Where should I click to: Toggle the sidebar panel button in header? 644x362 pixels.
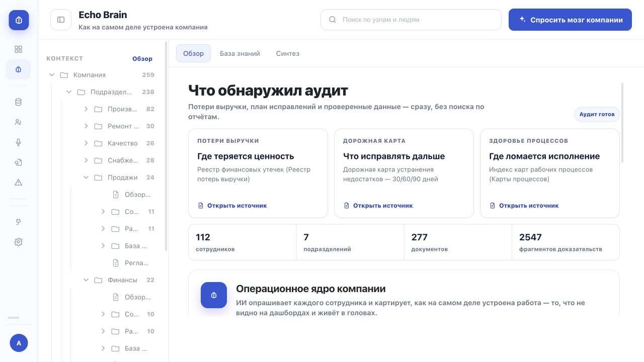pos(61,20)
